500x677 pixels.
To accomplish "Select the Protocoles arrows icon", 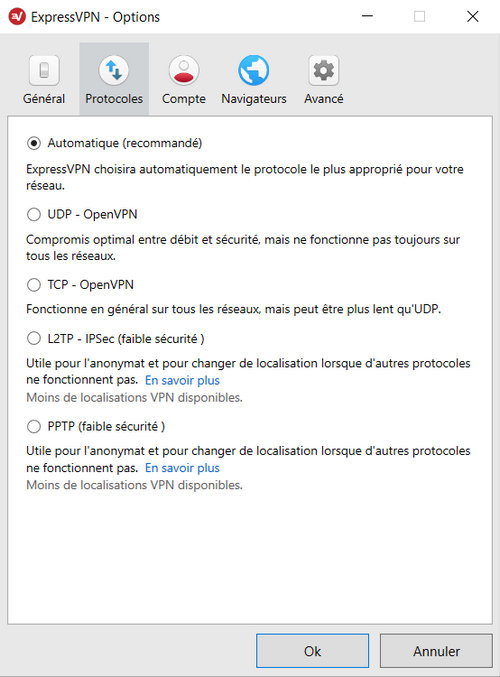I will (x=114, y=70).
